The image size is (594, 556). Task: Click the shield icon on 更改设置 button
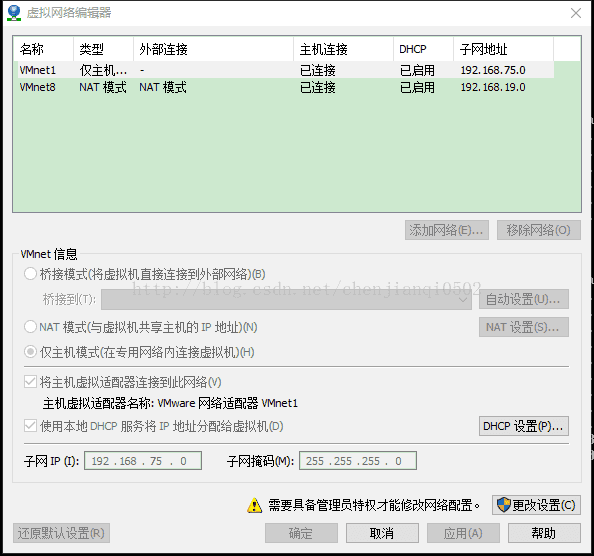[x=503, y=505]
